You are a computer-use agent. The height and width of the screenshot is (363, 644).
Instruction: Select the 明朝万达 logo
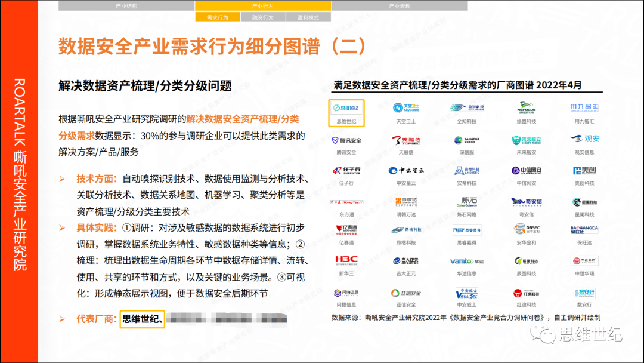[406, 201]
